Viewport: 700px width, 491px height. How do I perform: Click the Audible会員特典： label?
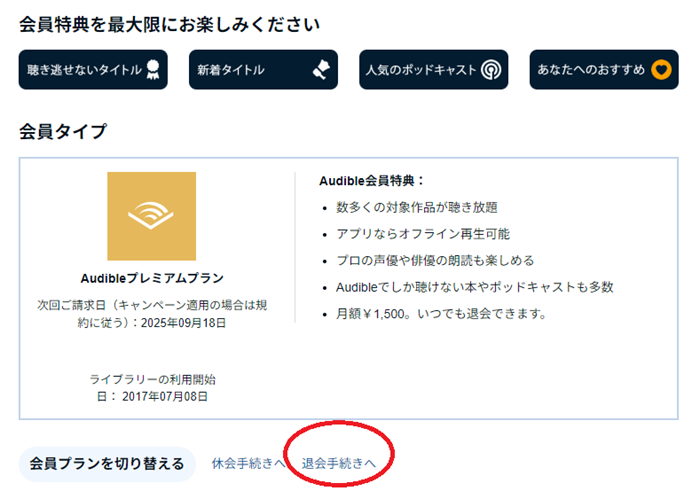(x=371, y=181)
